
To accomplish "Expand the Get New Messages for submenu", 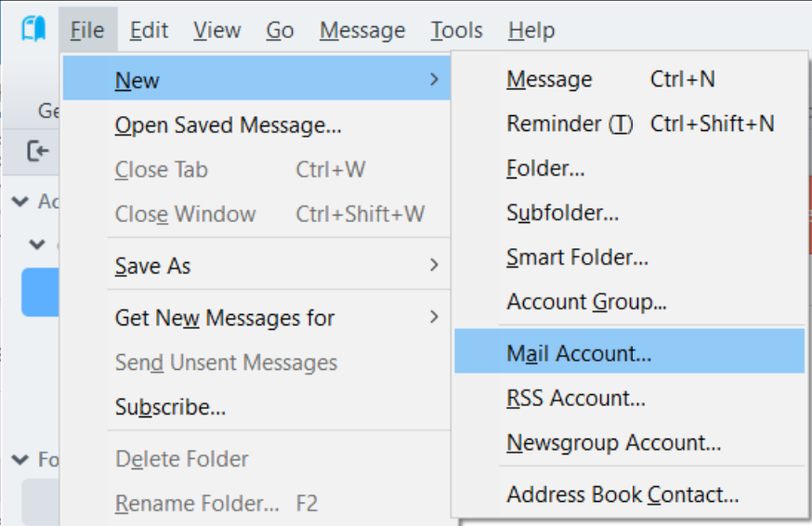I will (433, 318).
